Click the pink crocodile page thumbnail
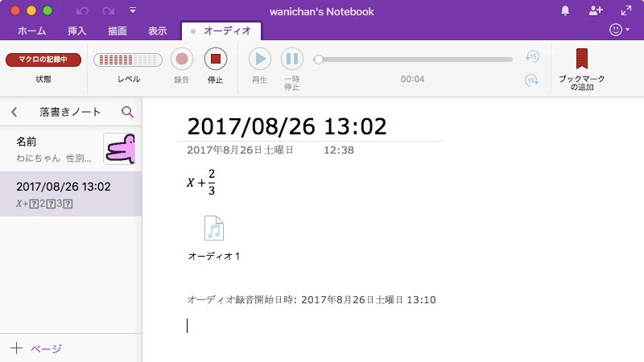This screenshot has height=362, width=644. pyautogui.click(x=119, y=149)
